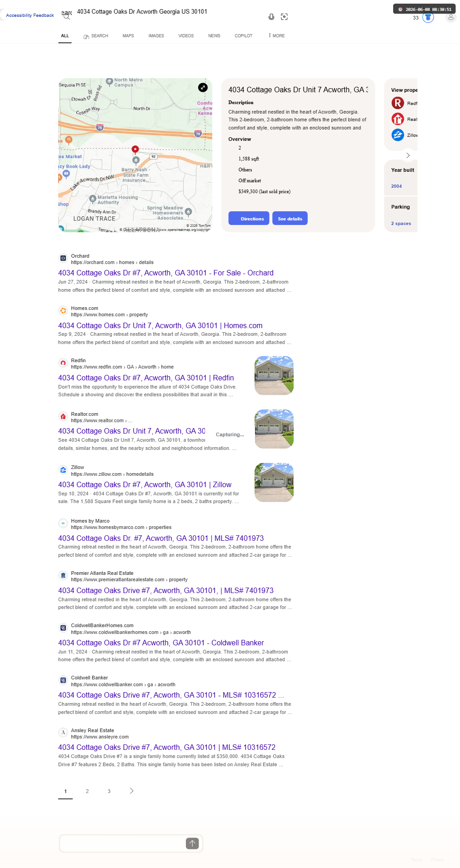460x868 pixels.
Task: Click the Parking 2 spaces value
Action: click(x=401, y=224)
